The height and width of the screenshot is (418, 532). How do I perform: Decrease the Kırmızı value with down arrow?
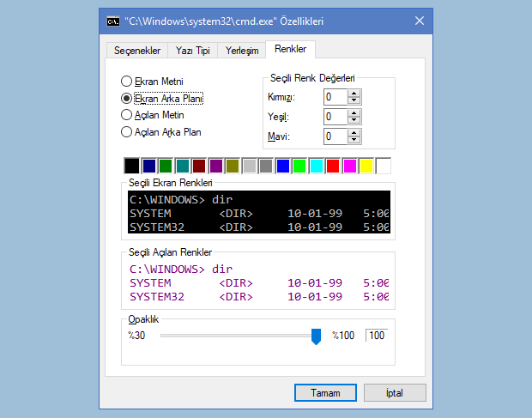(354, 100)
